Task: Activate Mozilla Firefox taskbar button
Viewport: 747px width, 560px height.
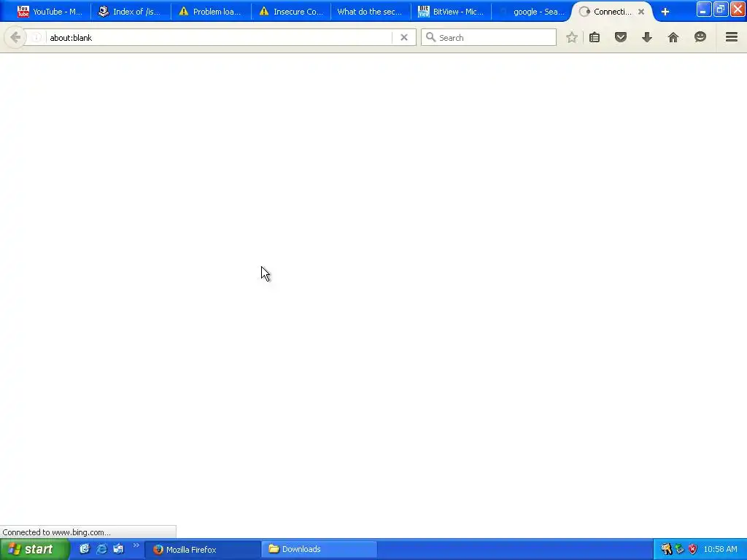Action: pyautogui.click(x=203, y=550)
